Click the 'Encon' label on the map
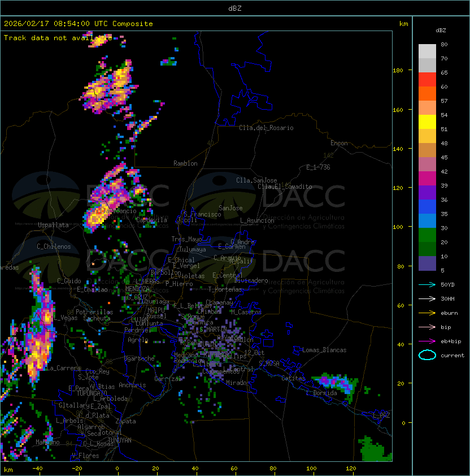The image size is (470, 476). (339, 143)
